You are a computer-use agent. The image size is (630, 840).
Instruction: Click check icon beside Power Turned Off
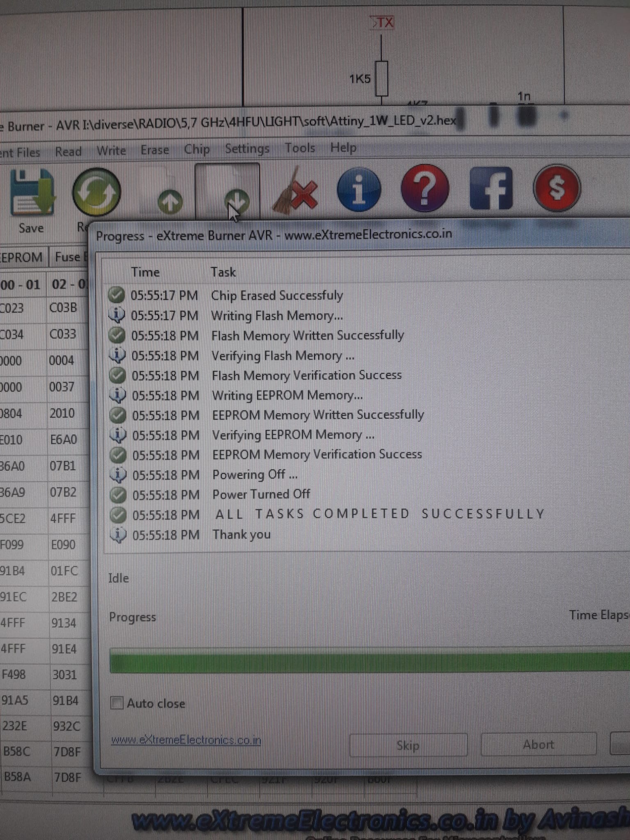pos(118,495)
